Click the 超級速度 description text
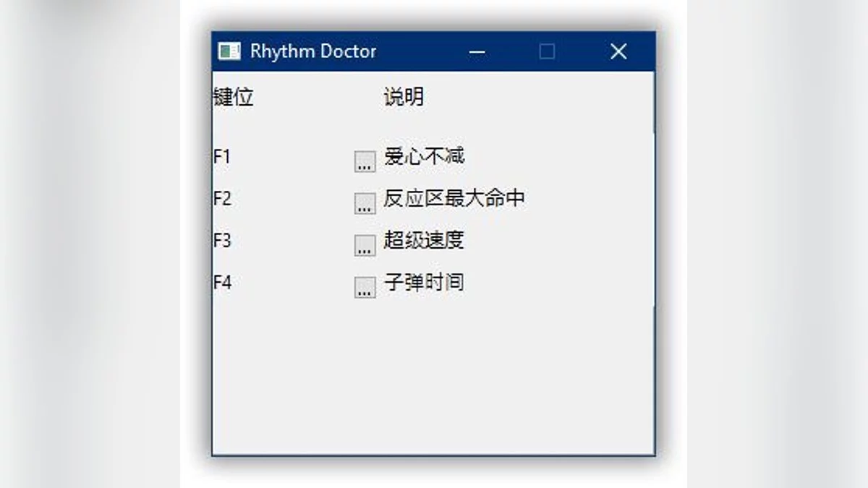Viewport: 868px width, 488px height. coord(424,240)
